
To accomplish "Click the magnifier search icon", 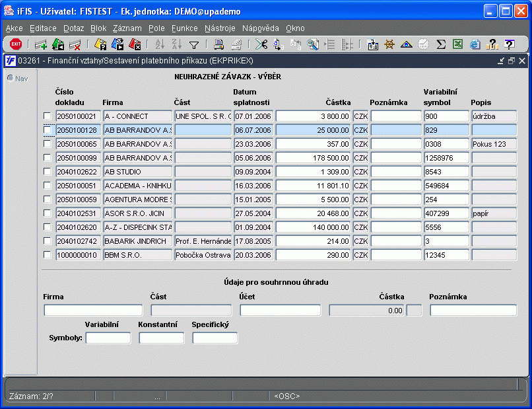I will [x=313, y=44].
